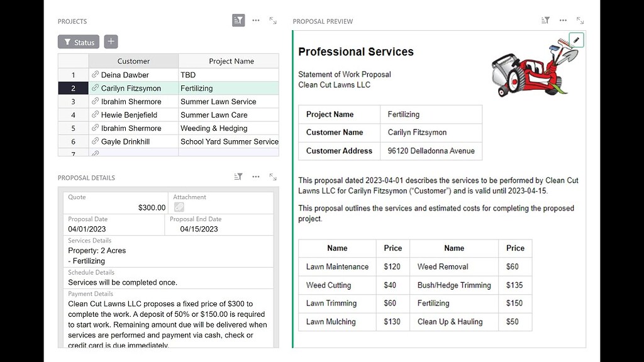The width and height of the screenshot is (644, 362).
Task: Open the edit pencil on the proposal preview
Action: tap(576, 39)
